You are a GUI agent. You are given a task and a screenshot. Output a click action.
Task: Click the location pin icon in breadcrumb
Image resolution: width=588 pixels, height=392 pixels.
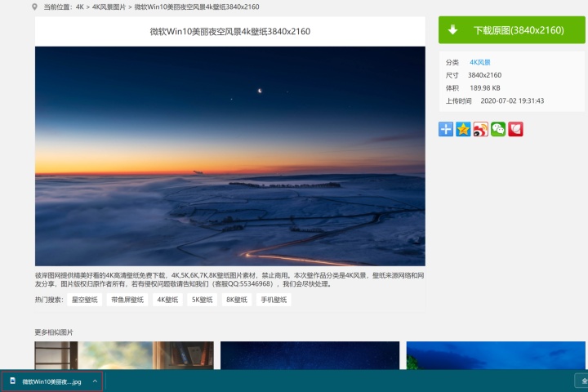[34, 7]
